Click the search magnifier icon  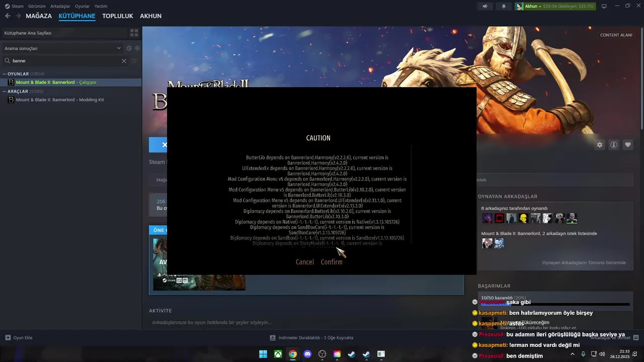8,61
